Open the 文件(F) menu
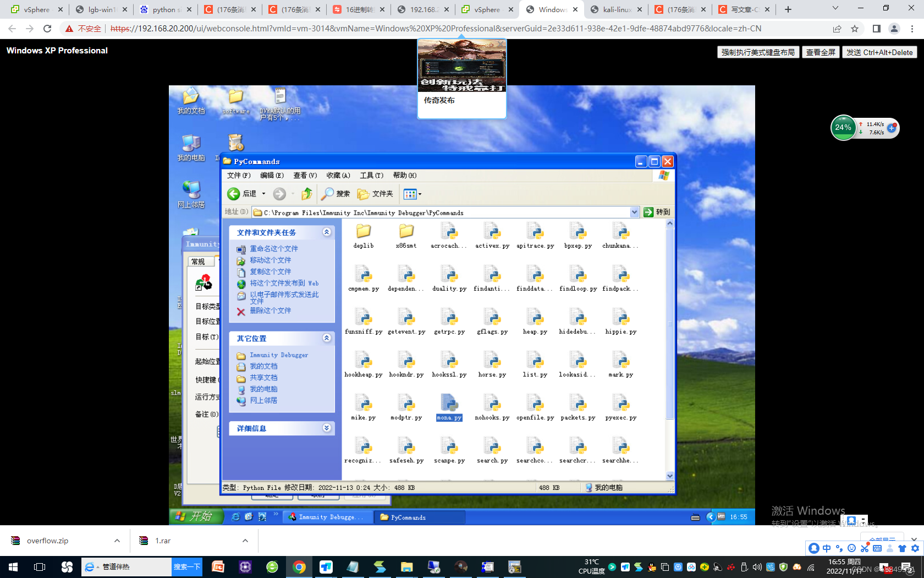The height and width of the screenshot is (578, 924). [x=239, y=176]
